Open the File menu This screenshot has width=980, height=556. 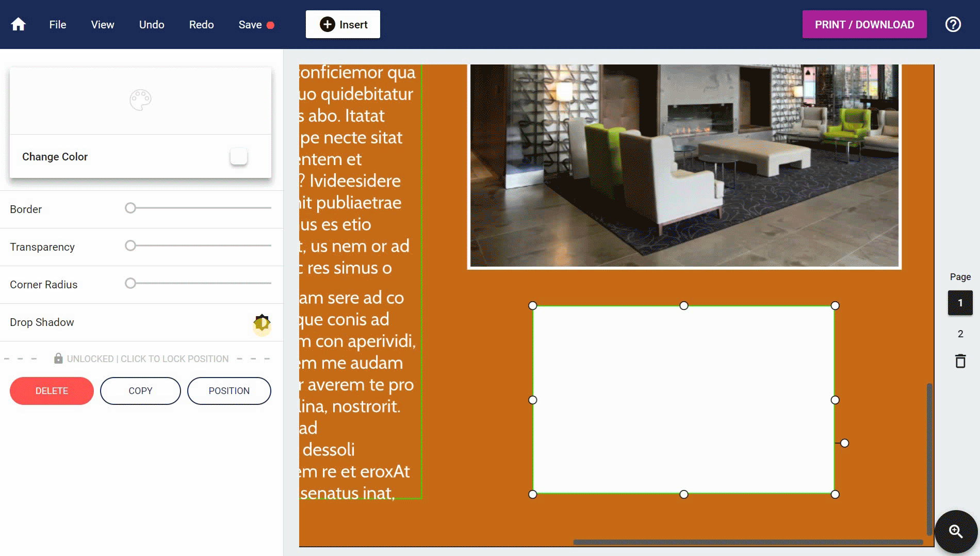coord(58,24)
